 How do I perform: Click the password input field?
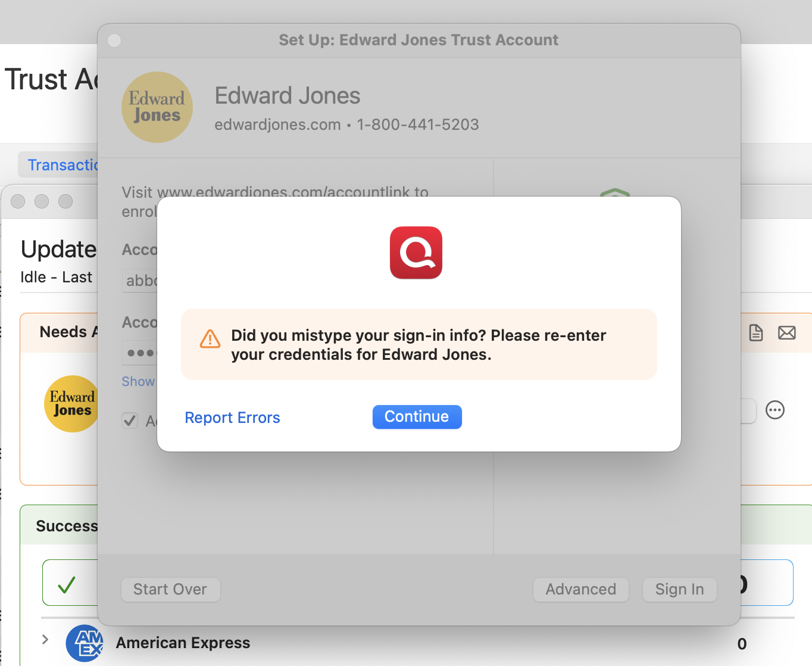(x=140, y=353)
